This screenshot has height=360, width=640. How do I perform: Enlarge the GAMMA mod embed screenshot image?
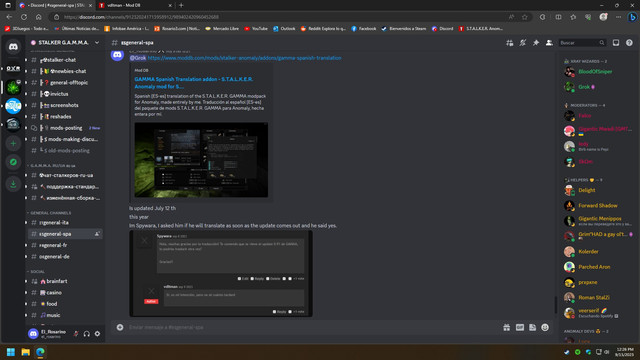point(201,160)
